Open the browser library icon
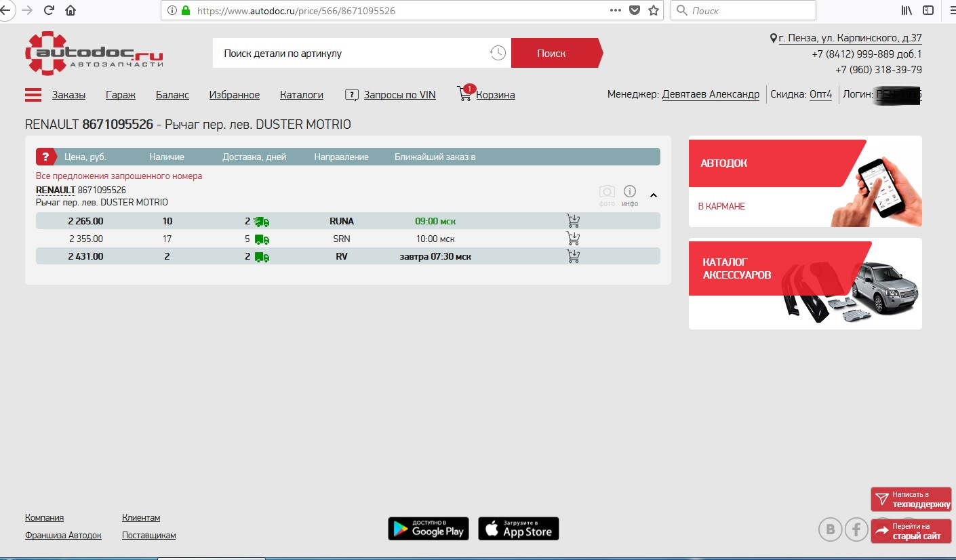 point(907,10)
